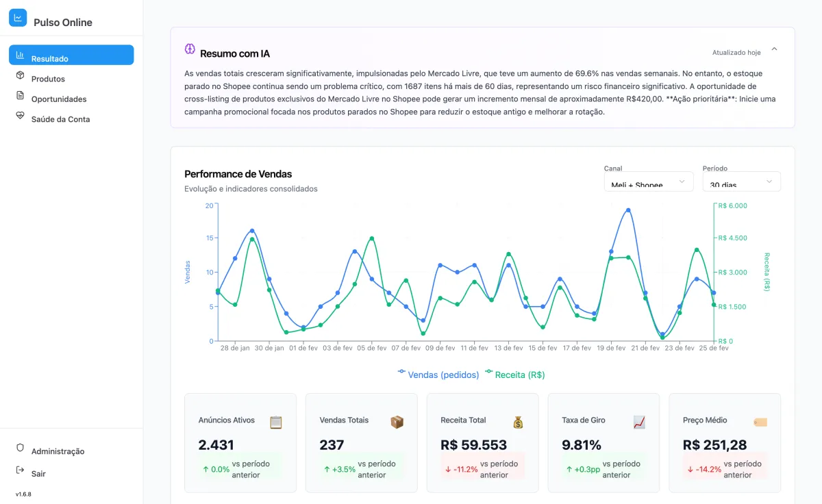822x504 pixels.
Task: Click the Receita Total value R$ 59.553
Action: coord(474,445)
